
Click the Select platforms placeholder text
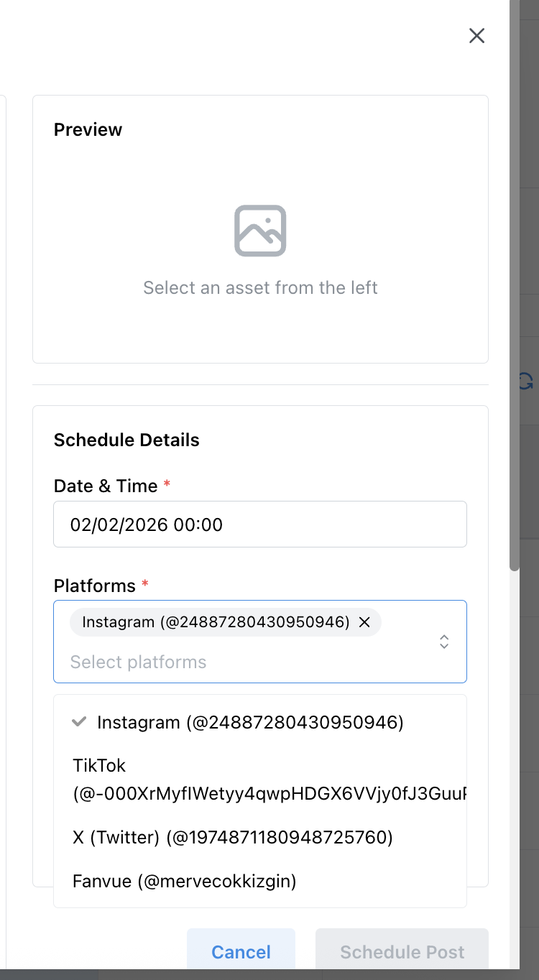pyautogui.click(x=138, y=662)
